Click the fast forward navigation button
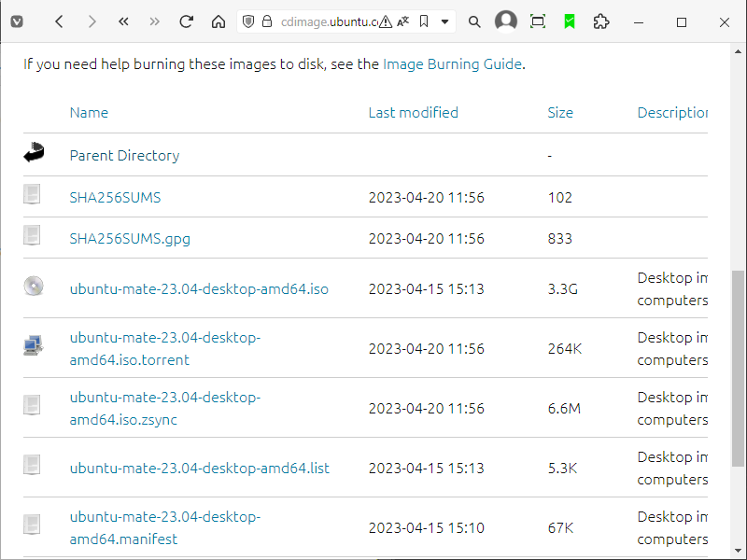747x560 pixels. (x=154, y=21)
